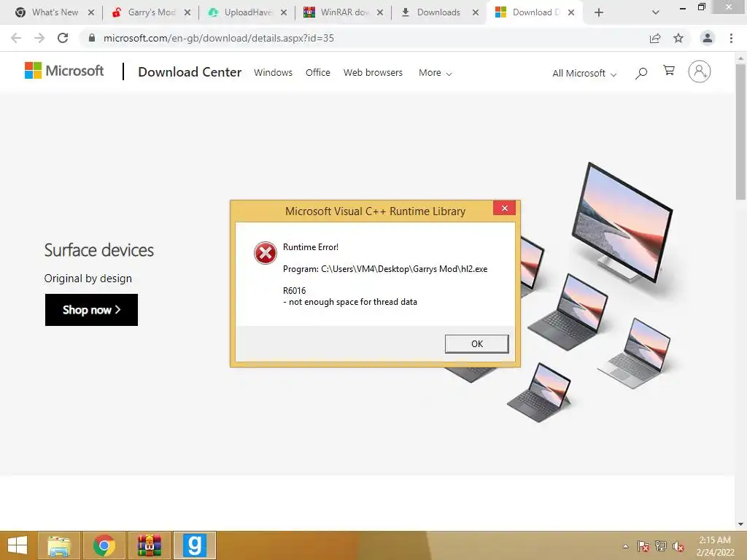Click the scrollbar down arrow
Screen dimensions: 747x560
[740, 524]
